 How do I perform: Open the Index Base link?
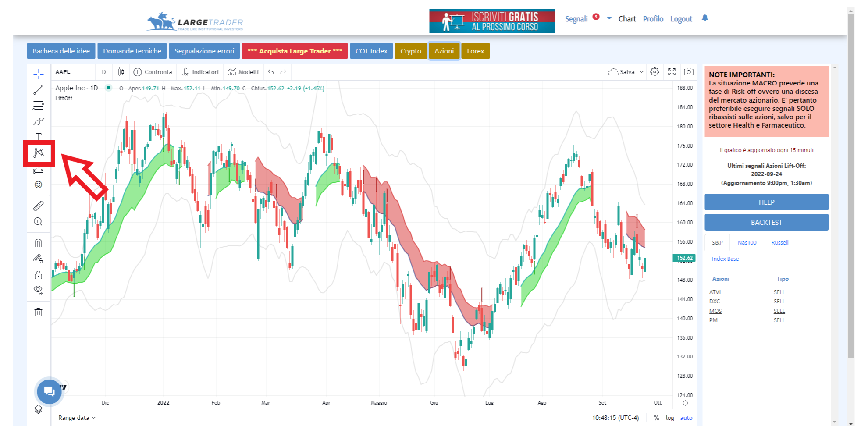pyautogui.click(x=725, y=259)
